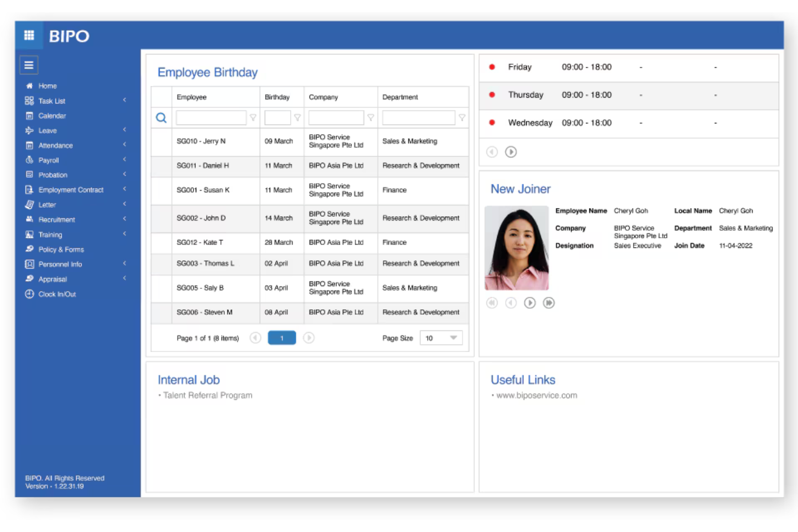798x532 pixels.
Task: Open the apps grid icon beside the BIPO logo
Action: pyautogui.click(x=29, y=36)
